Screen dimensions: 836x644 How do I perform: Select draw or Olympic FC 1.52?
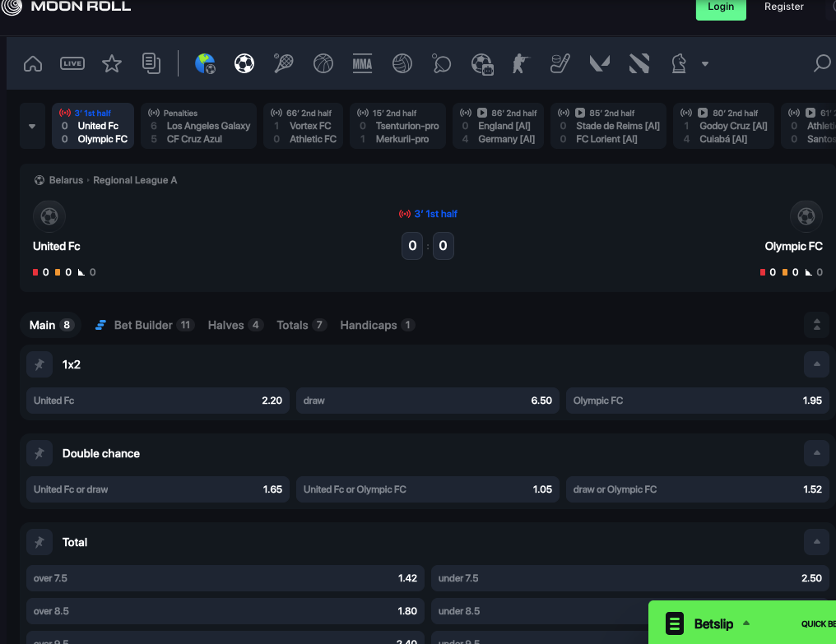[x=698, y=489]
